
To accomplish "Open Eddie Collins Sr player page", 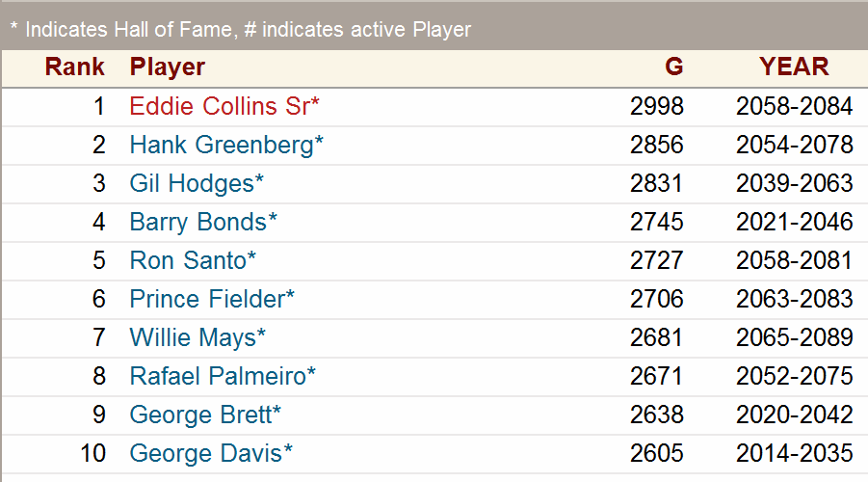I will pos(220,106).
